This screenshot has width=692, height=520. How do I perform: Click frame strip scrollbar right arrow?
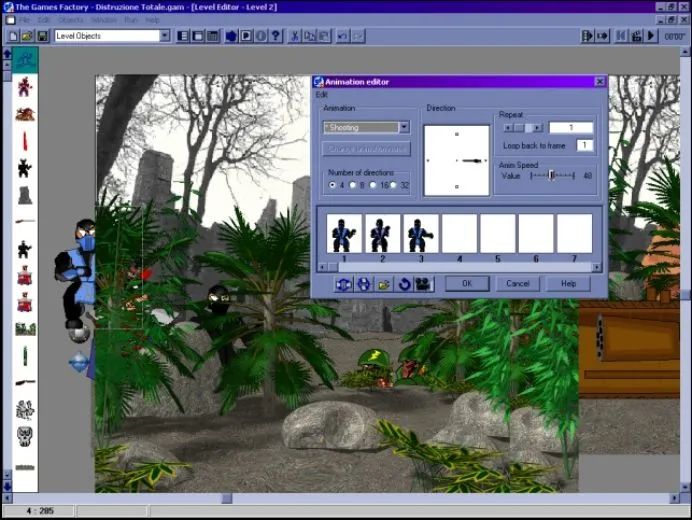tap(597, 267)
